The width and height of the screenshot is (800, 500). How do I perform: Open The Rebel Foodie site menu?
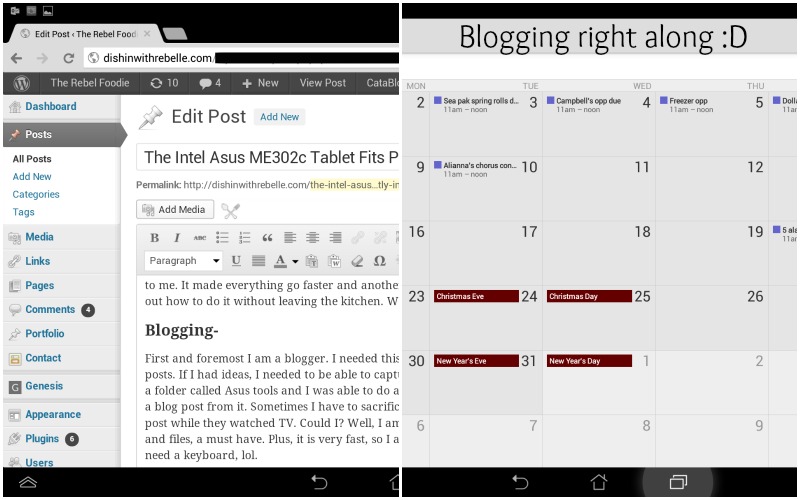89,83
